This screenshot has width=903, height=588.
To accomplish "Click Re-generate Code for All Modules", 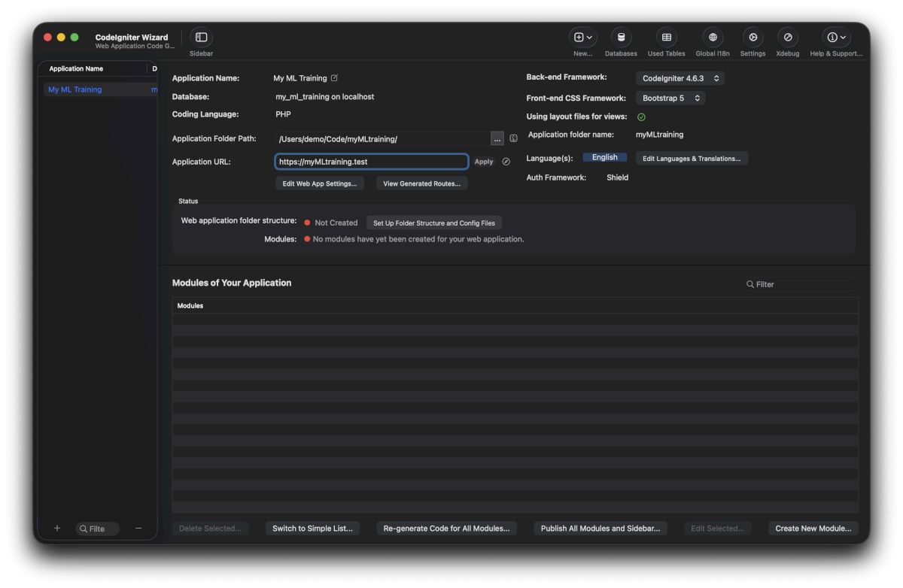I will point(446,529).
